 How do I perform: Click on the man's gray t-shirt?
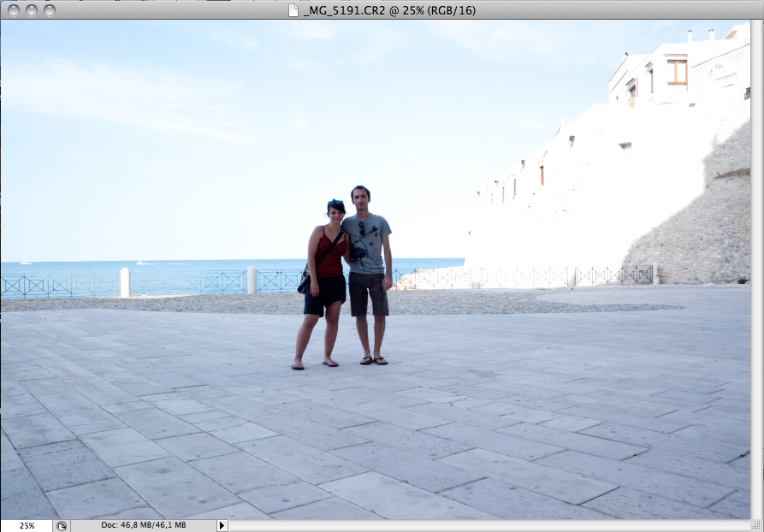pos(368,244)
